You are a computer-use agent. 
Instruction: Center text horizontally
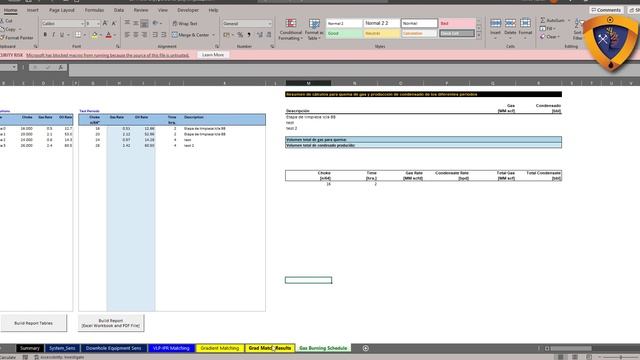coord(136,35)
